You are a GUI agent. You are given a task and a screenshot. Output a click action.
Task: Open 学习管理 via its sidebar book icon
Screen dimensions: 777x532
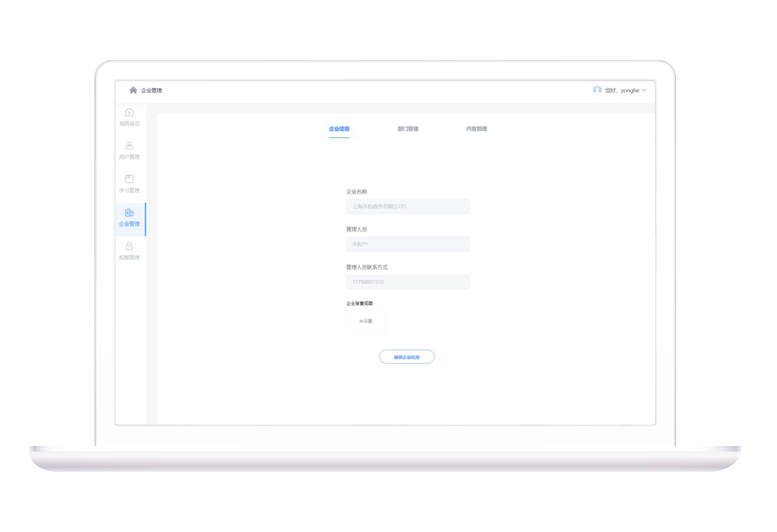[x=130, y=179]
